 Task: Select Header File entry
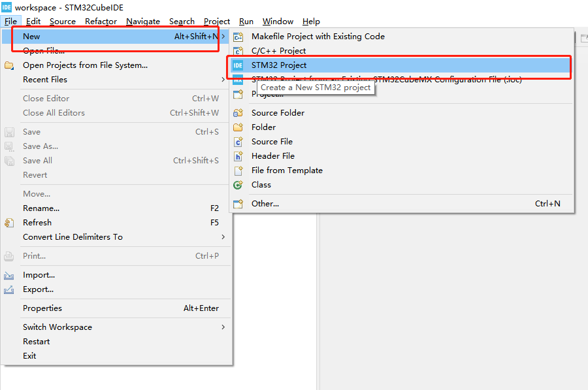point(402,156)
